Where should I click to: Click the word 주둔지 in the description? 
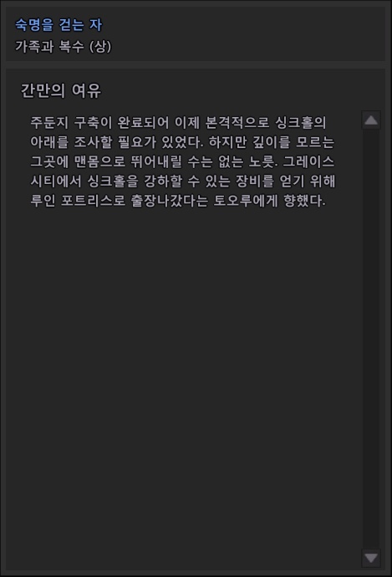[49, 122]
